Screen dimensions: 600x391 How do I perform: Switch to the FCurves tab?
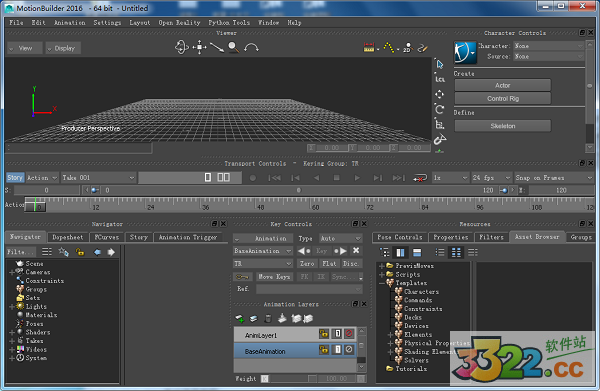pos(107,237)
